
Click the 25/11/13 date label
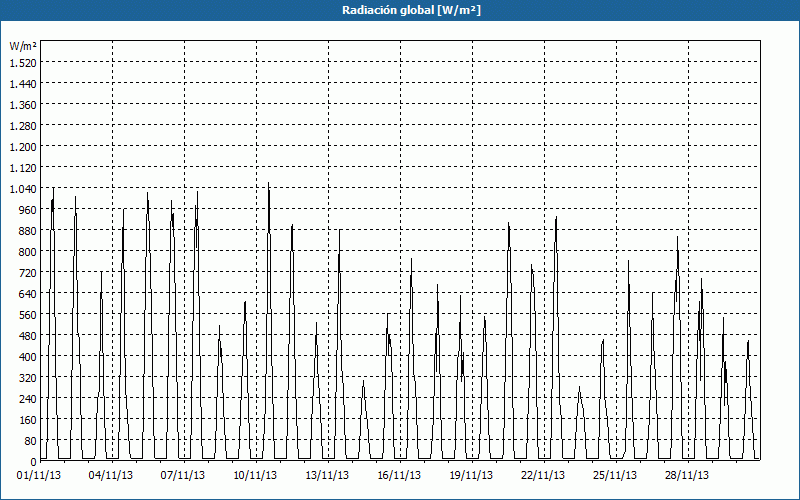[x=615, y=475]
